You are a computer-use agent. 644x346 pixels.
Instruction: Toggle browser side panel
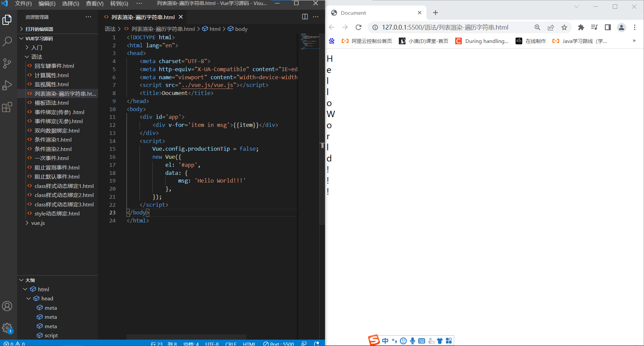pyautogui.click(x=608, y=28)
